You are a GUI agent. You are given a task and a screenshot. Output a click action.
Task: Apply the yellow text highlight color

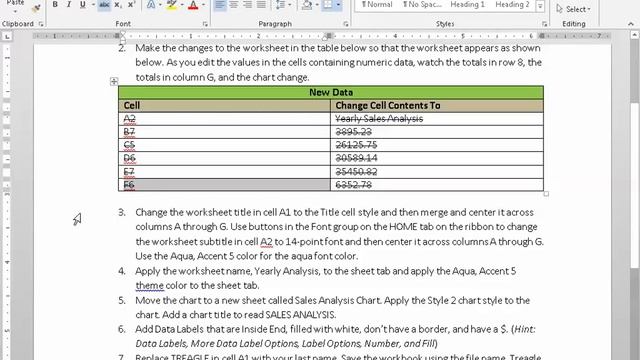[x=172, y=4]
